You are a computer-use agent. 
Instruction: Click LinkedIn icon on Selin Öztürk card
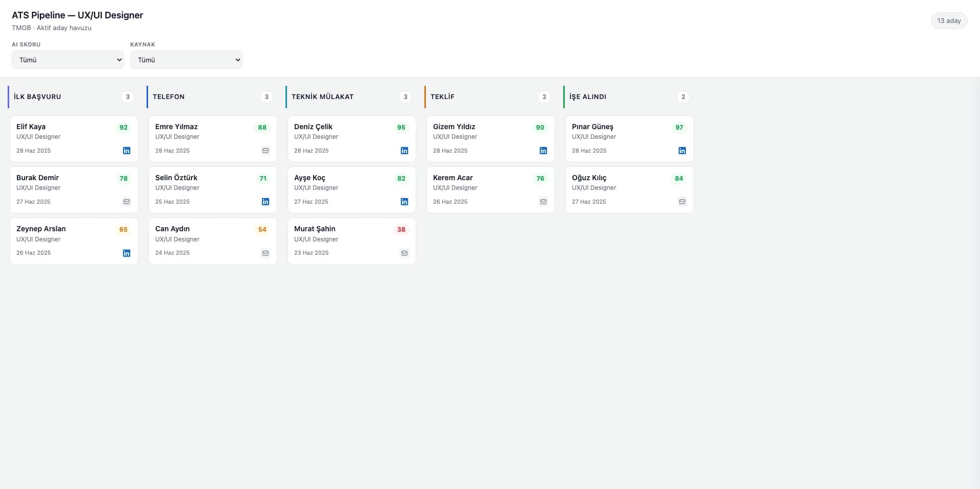266,202
